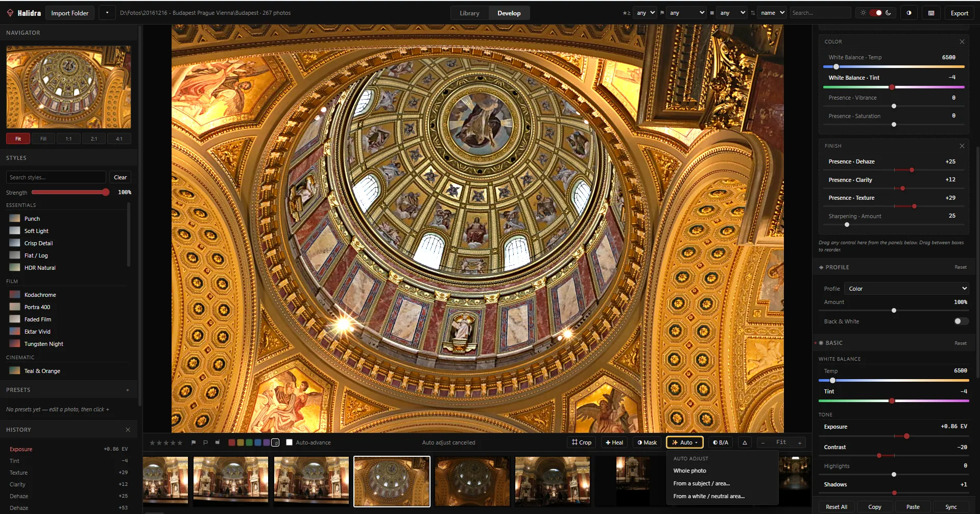980x514 pixels.
Task: Close the History panel
Action: tap(128, 430)
